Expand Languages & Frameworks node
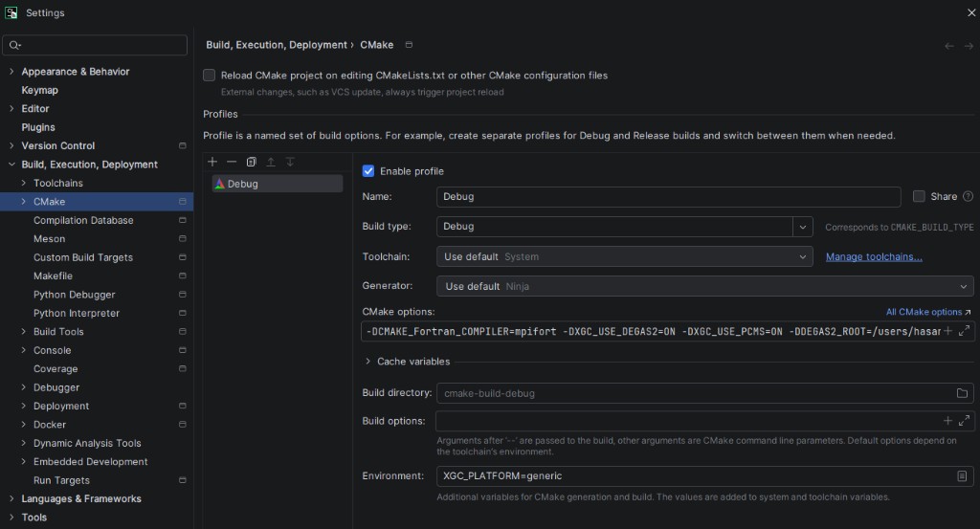The width and height of the screenshot is (980, 529). coord(11,498)
